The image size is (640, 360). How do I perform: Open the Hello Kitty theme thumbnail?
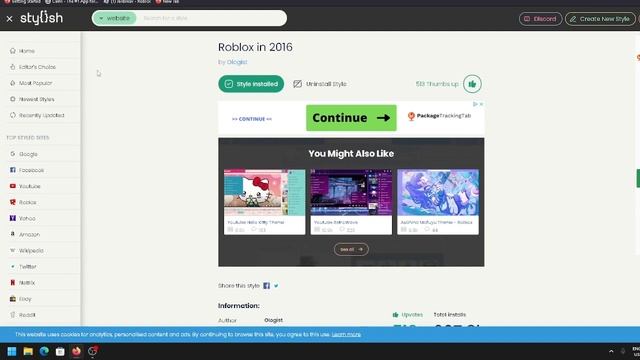click(x=264, y=192)
